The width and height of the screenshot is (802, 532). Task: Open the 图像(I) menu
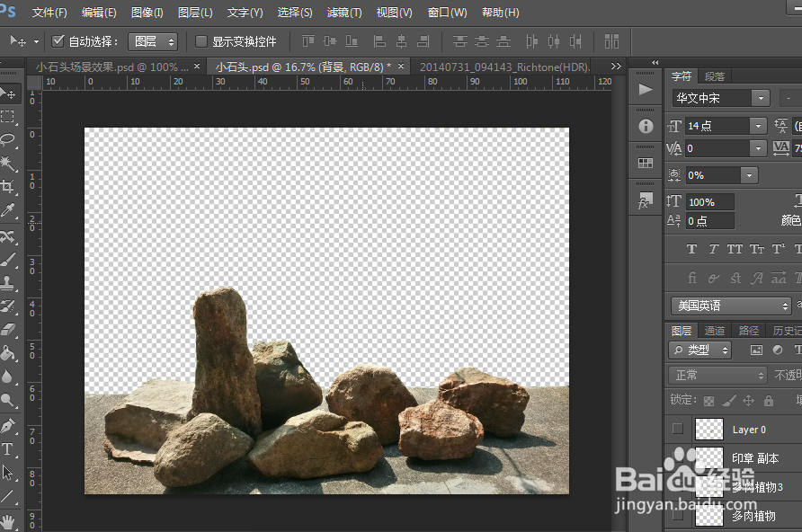147,13
